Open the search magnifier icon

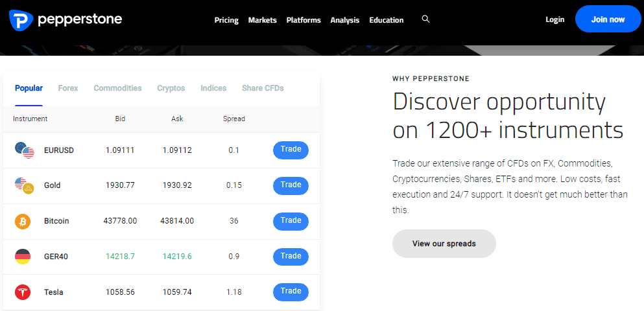click(x=426, y=19)
